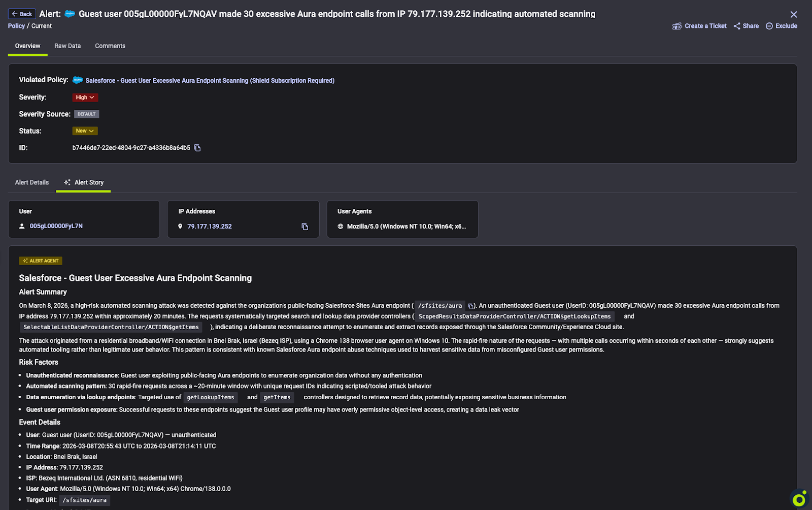Viewport: 812px width, 510px height.
Task: Click /sfsites/aura code chip in Alert Summary
Action: pyautogui.click(x=440, y=306)
